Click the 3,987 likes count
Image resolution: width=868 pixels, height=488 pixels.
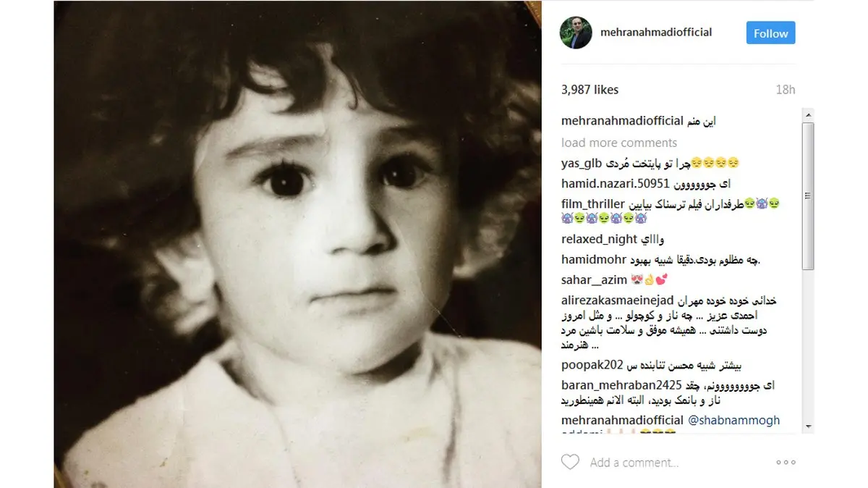[x=590, y=90]
